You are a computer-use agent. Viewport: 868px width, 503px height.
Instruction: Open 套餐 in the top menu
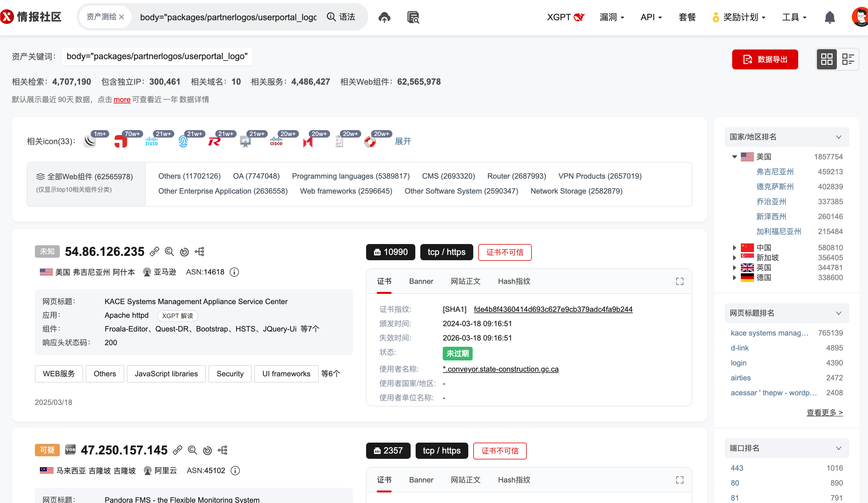[x=687, y=17]
